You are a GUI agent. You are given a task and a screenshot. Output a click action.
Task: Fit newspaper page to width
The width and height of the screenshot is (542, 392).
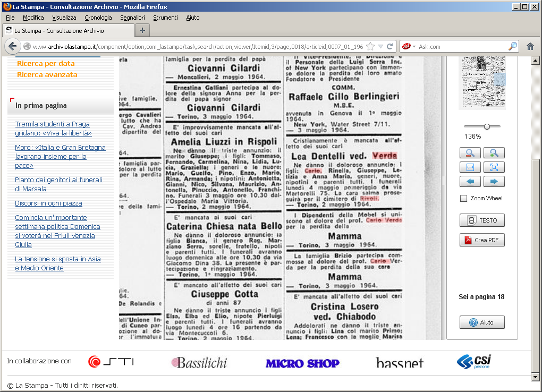coord(470,167)
